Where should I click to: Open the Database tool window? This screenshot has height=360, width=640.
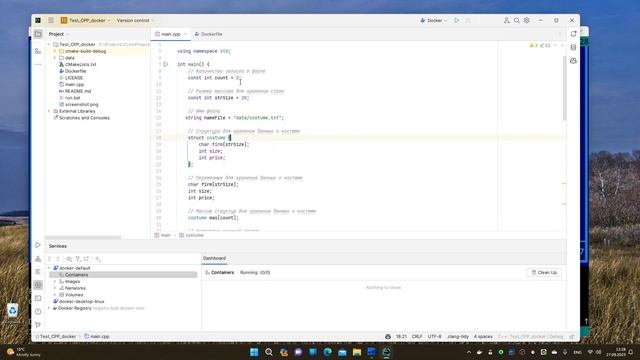tap(573, 47)
